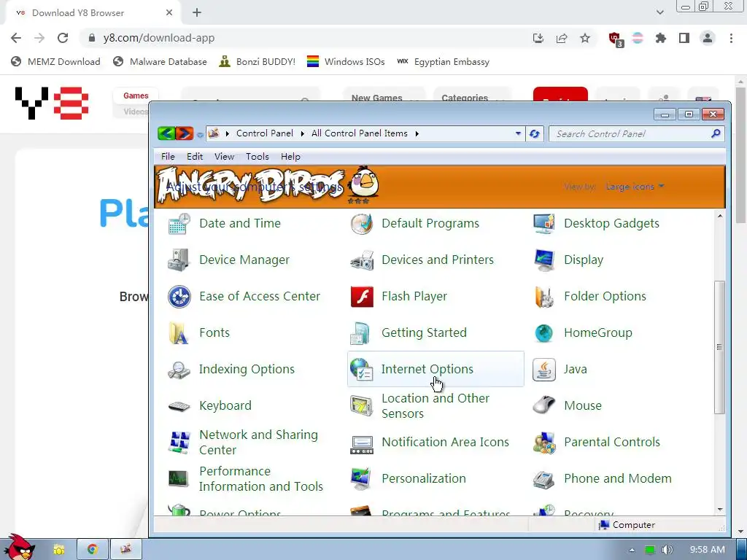The height and width of the screenshot is (560, 747).
Task: Open the Indexing Options icon
Action: pos(179,369)
